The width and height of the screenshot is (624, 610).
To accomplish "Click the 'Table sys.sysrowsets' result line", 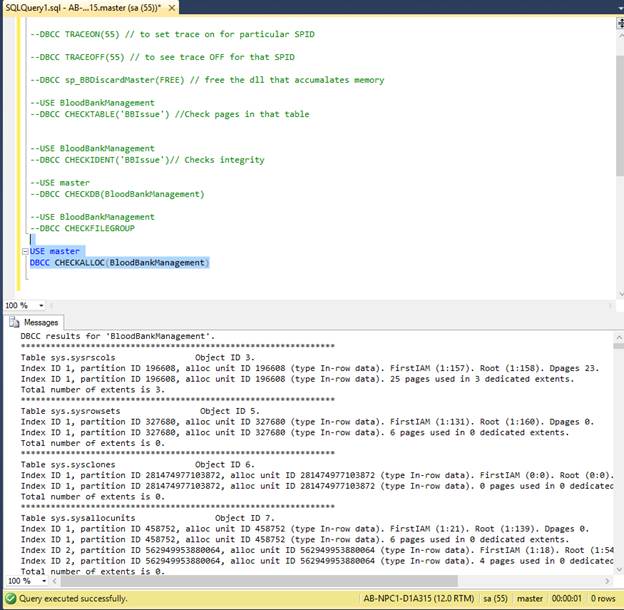I will (x=140, y=411).
